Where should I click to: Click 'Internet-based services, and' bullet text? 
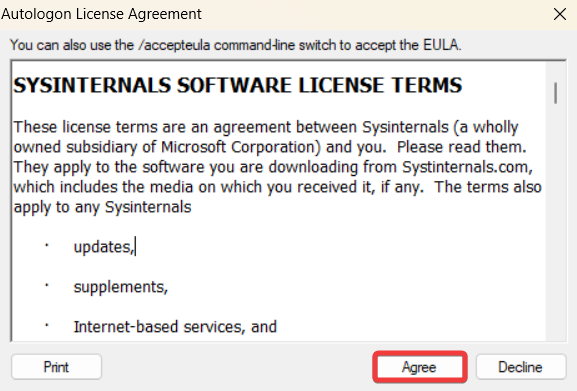[175, 327]
